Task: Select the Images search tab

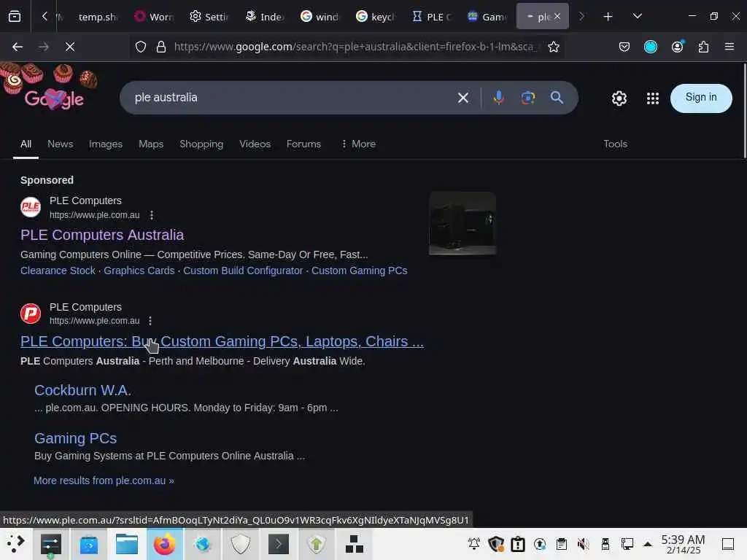Action: [x=106, y=144]
